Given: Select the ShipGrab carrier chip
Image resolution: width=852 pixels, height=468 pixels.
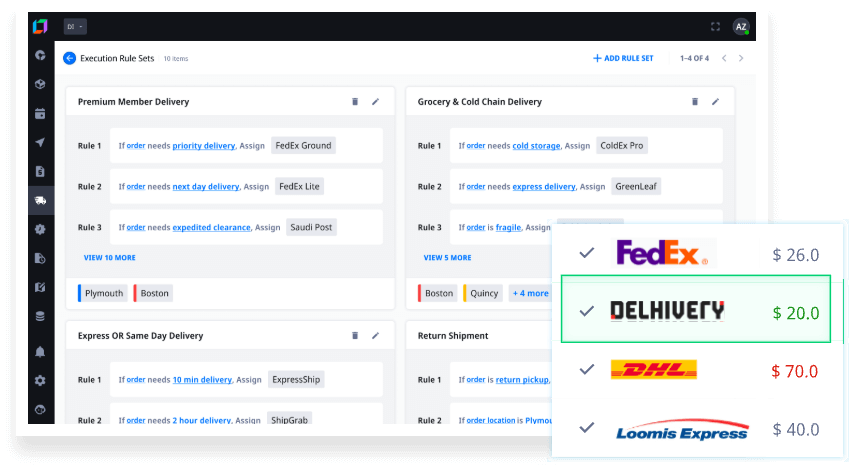Looking at the screenshot, I should point(290,420).
